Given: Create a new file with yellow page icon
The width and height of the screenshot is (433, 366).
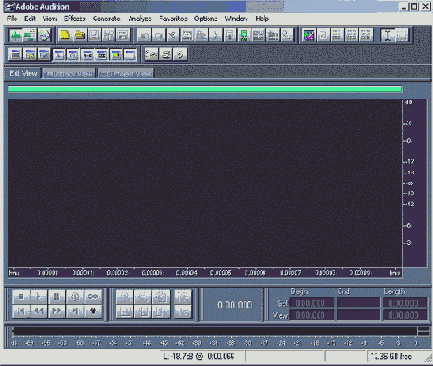Looking at the screenshot, I should click(65, 35).
